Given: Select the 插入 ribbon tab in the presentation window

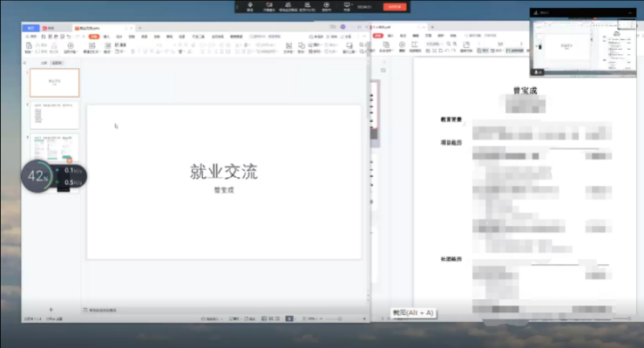Looking at the screenshot, I should (107, 37).
